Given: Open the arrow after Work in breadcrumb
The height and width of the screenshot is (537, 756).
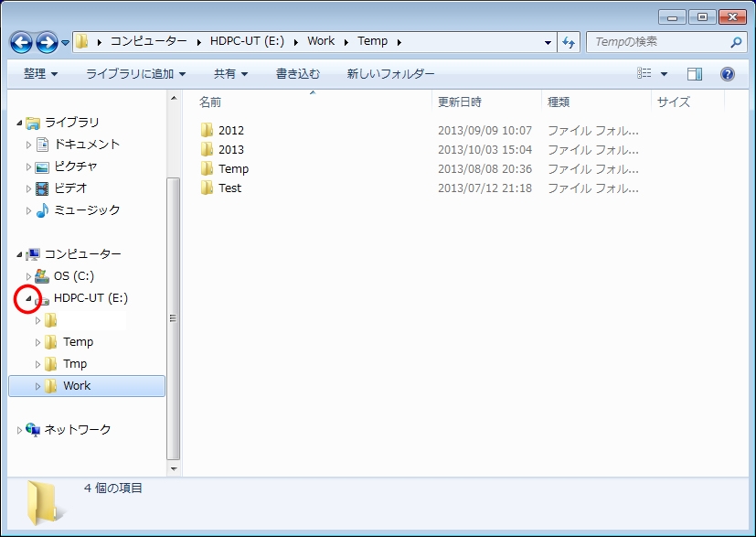Looking at the screenshot, I should tap(346, 42).
